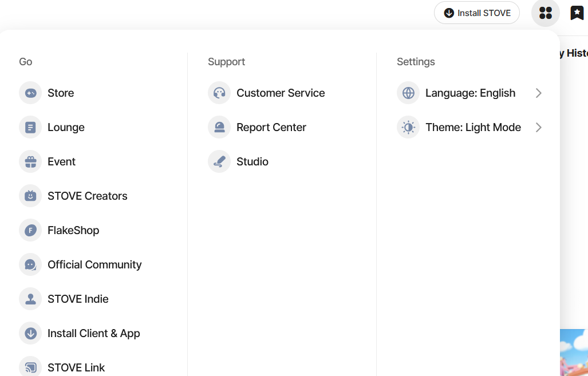Expand the Language: English chevron
The height and width of the screenshot is (376, 588).
coord(538,93)
